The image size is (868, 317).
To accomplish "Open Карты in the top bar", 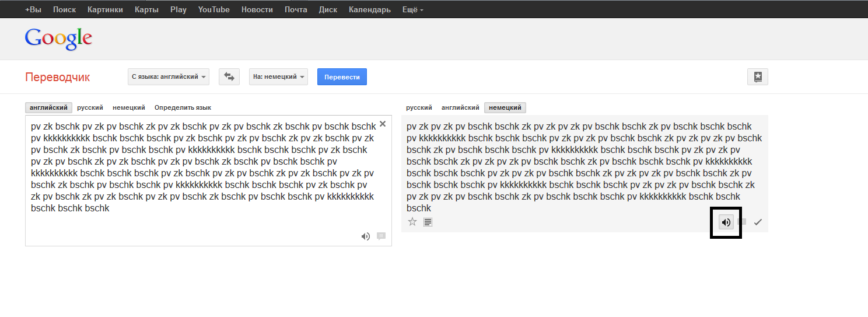I will [146, 9].
